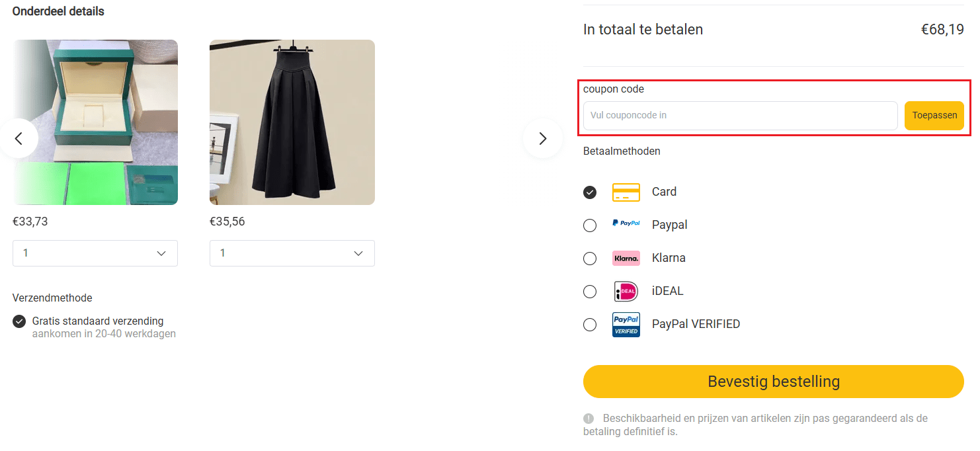This screenshot has width=980, height=451.
Task: Click the right carousel arrow
Action: pyautogui.click(x=542, y=138)
